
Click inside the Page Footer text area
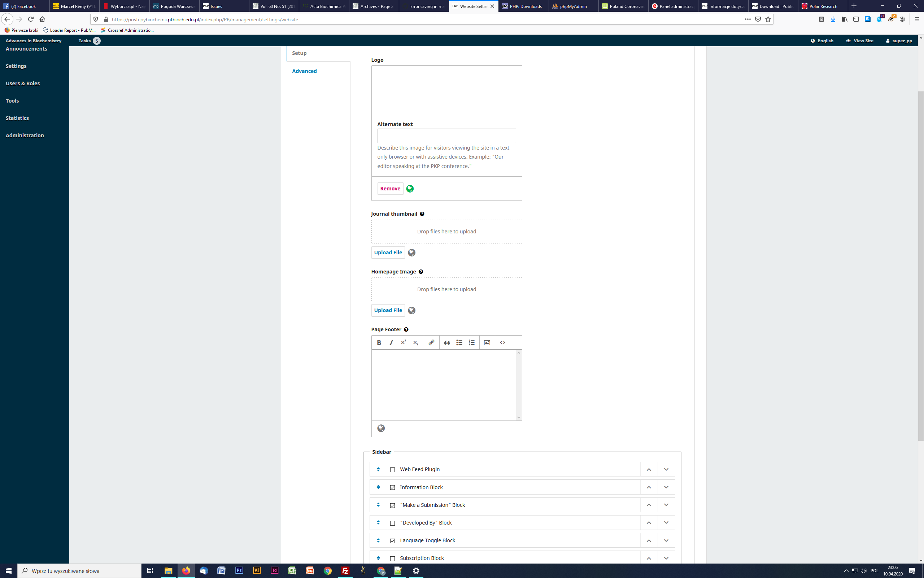(444, 385)
